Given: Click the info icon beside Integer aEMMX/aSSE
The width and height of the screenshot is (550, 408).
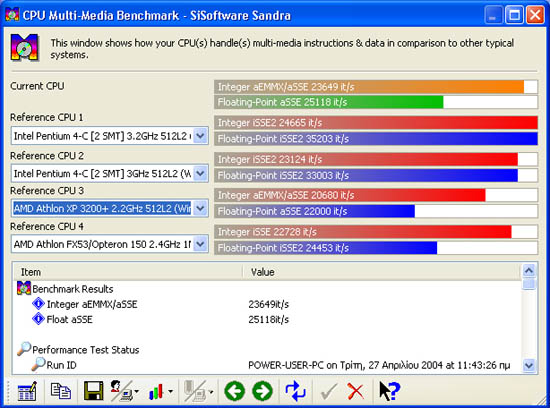Looking at the screenshot, I should (x=38, y=304).
